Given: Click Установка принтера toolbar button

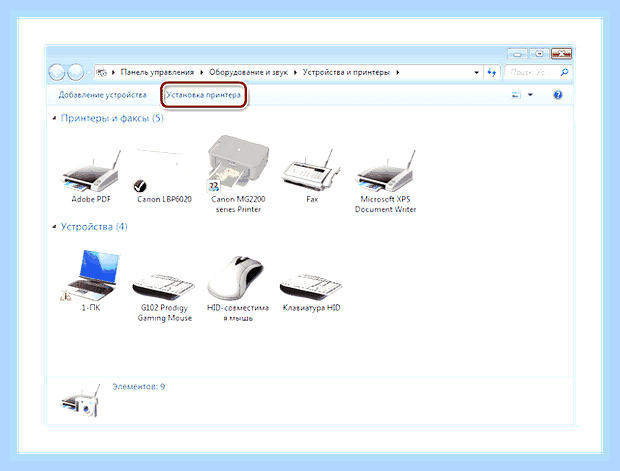Looking at the screenshot, I should [203, 95].
